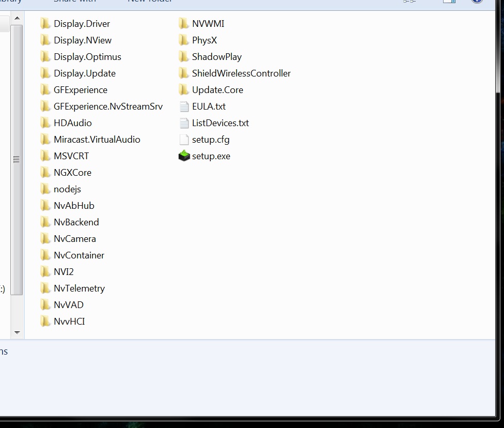Image resolution: width=504 pixels, height=428 pixels.
Task: Click the GFExperience.NvStreamSrv folder icon
Action: [45, 106]
